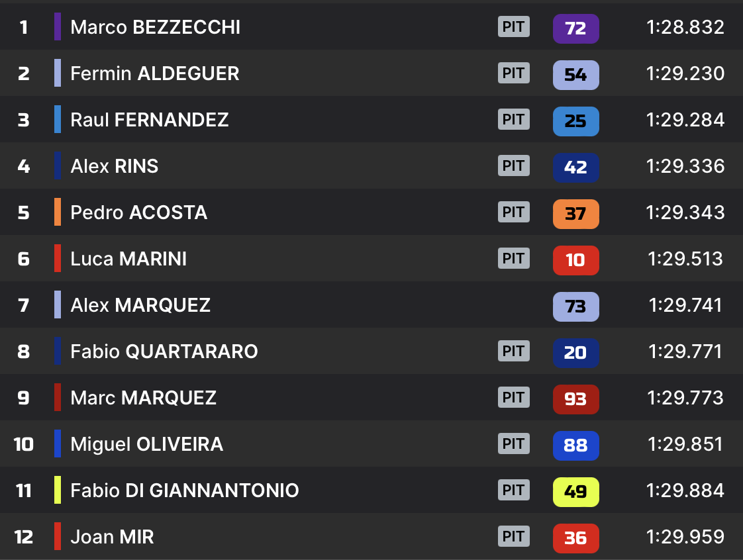Click PIT tag in Joan Mir row
This screenshot has height=560, width=743.
tap(513, 537)
